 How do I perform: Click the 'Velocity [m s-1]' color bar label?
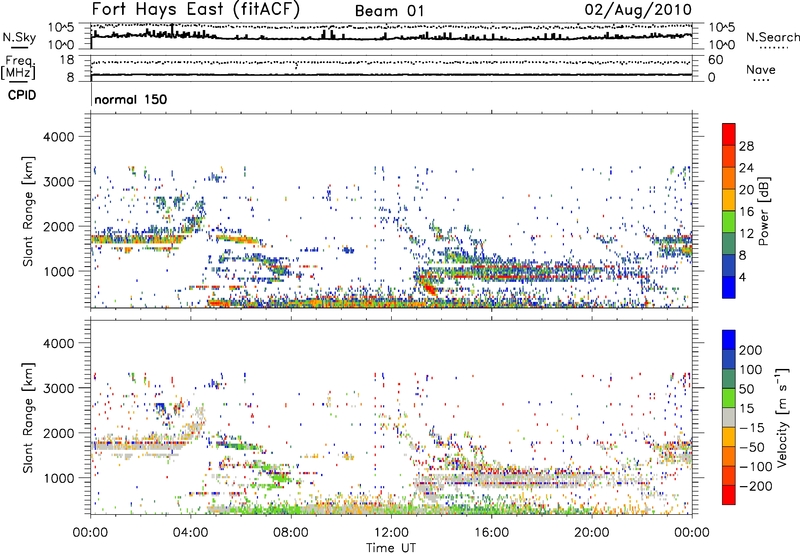[782, 417]
